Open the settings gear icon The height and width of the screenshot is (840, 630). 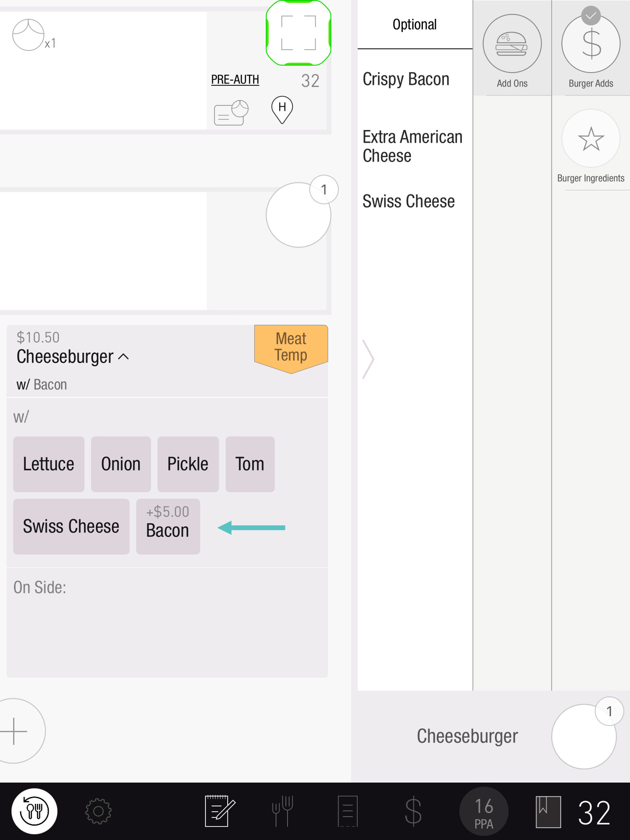coord(98,811)
